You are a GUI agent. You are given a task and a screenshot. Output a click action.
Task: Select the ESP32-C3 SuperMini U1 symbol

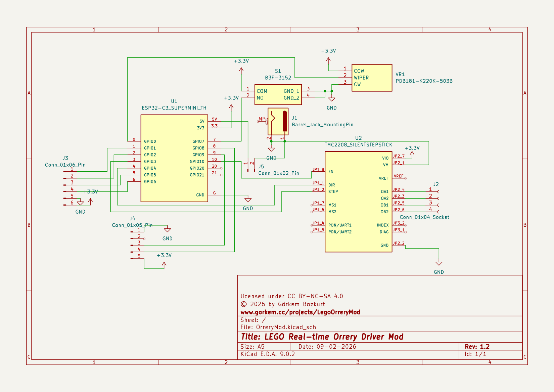coord(174,158)
